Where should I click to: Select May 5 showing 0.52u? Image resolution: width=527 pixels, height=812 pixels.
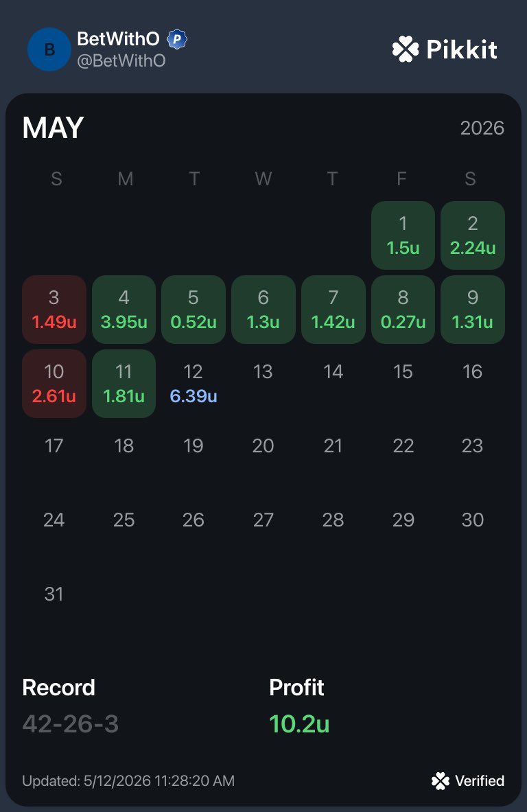[193, 309]
